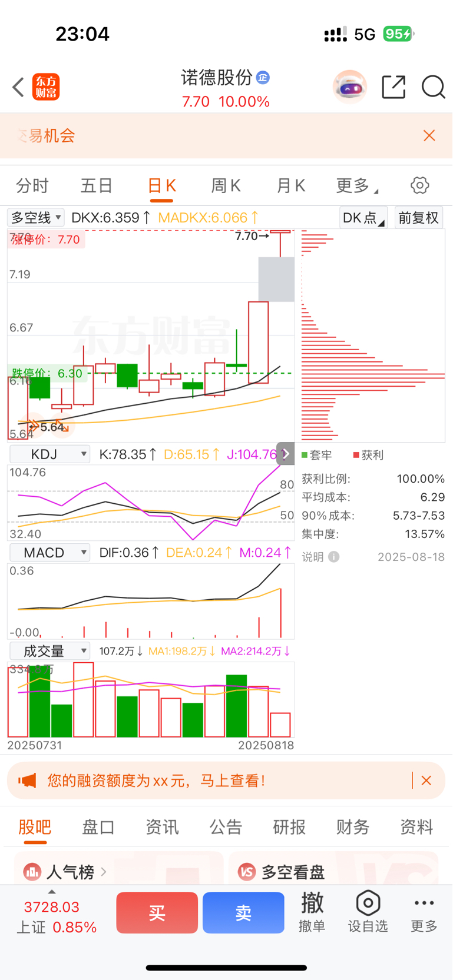The image size is (453, 980).
Task: Expand index ticker with up triangle
Action: pos(52,892)
